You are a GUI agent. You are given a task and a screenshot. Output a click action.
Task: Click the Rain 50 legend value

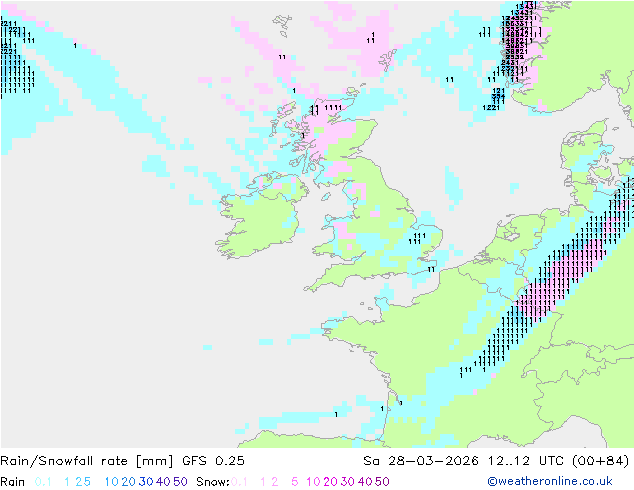pyautogui.click(x=180, y=482)
